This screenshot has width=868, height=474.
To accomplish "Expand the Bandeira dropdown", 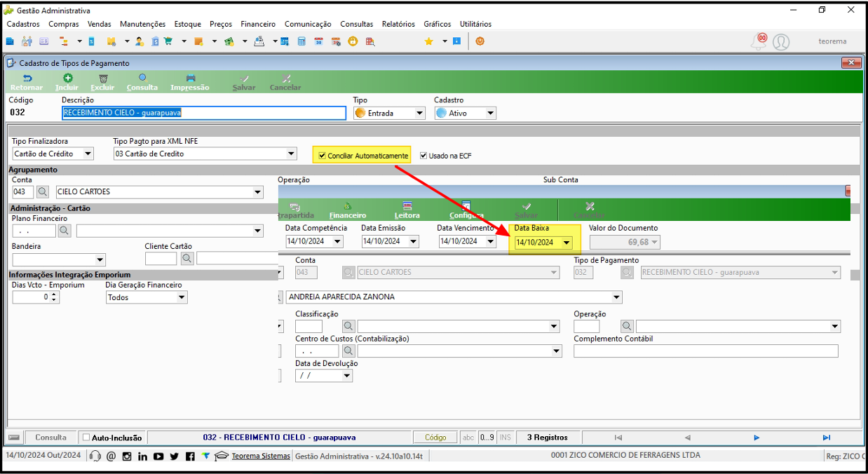I will point(100,259).
